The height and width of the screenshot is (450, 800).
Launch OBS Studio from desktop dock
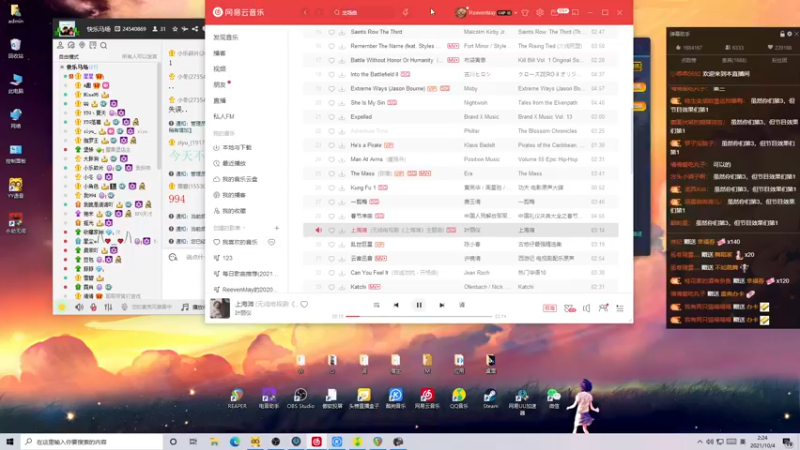coord(301,398)
